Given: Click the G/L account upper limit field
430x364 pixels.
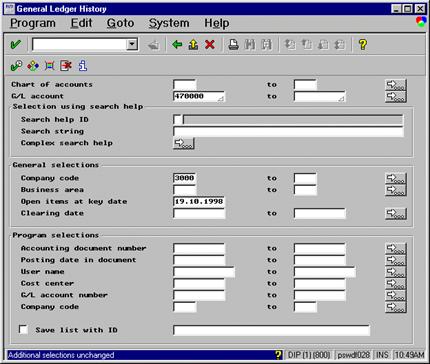Looking at the screenshot, I should [320, 96].
